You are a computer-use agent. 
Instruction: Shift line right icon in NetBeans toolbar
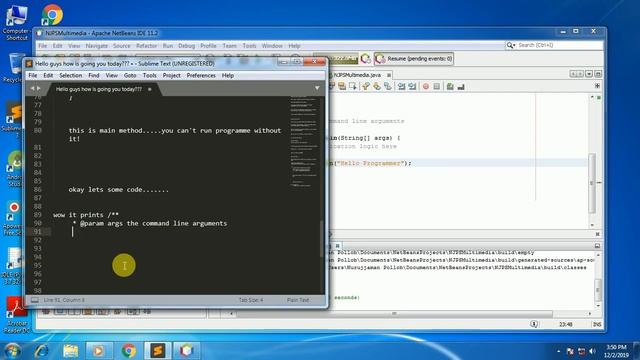(412, 86)
